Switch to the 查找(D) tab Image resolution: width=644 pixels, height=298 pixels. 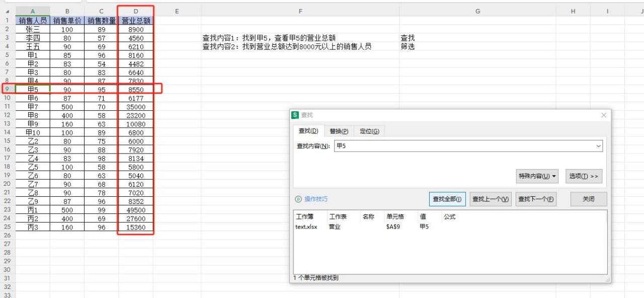308,131
